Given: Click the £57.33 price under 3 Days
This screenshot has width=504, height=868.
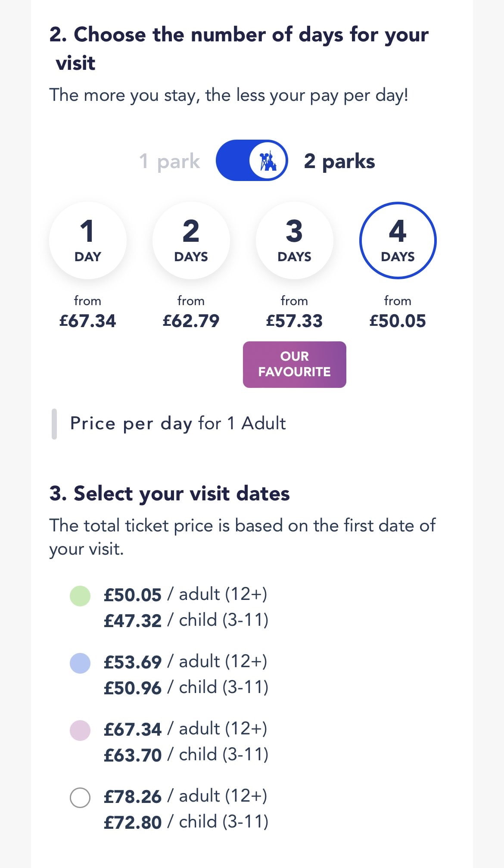Looking at the screenshot, I should [294, 321].
